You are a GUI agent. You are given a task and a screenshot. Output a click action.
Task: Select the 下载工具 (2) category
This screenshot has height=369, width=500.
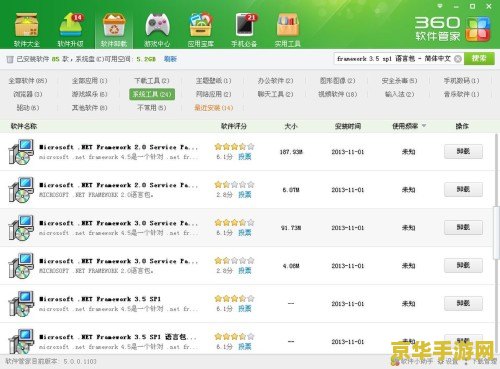pyautogui.click(x=152, y=81)
